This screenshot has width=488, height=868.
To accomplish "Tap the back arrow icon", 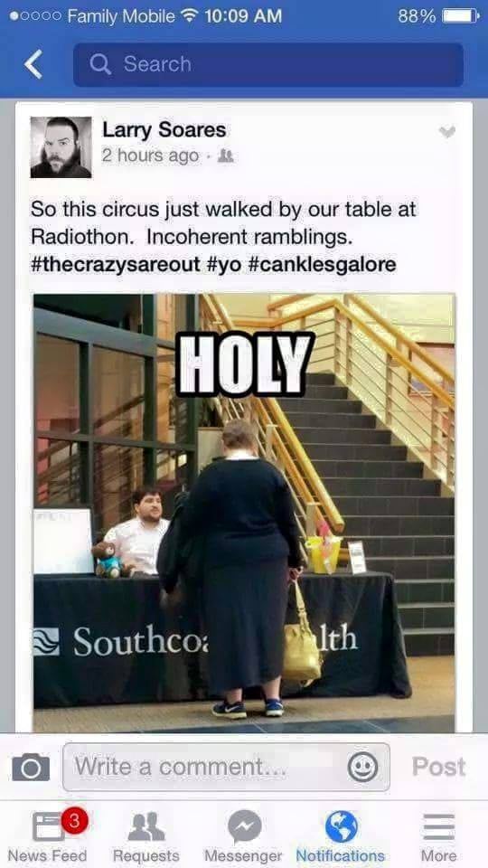I will click(x=33, y=64).
